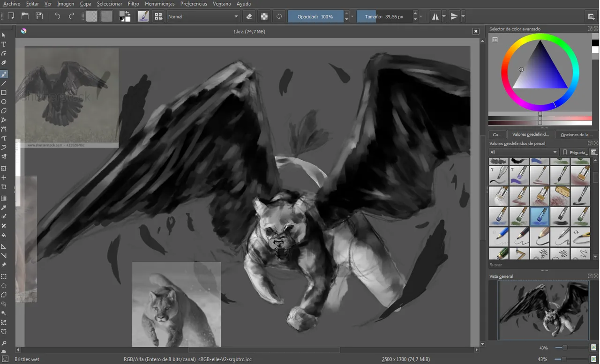Toggle horizontal mirror painting
This screenshot has width=600, height=364.
[x=435, y=16]
